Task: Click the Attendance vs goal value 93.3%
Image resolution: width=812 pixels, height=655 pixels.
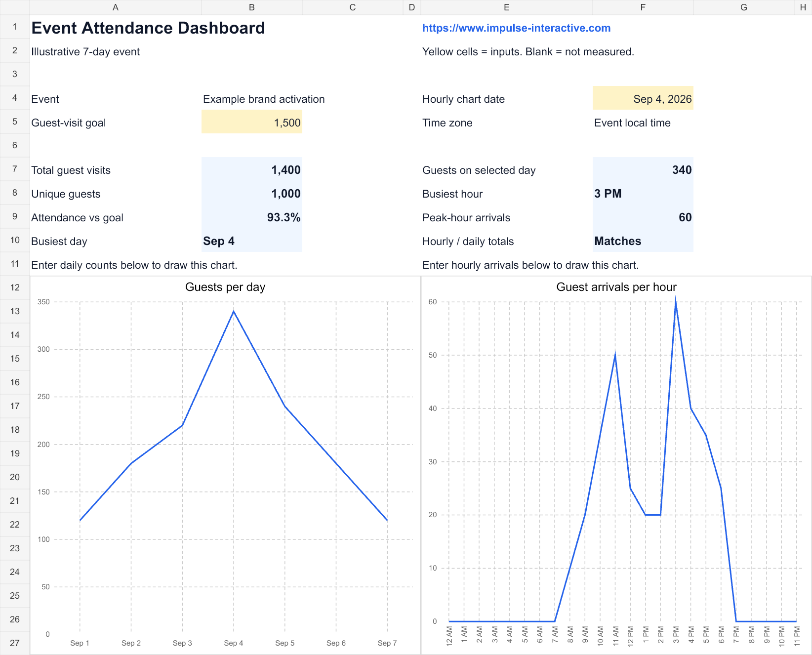Action: pyautogui.click(x=252, y=217)
